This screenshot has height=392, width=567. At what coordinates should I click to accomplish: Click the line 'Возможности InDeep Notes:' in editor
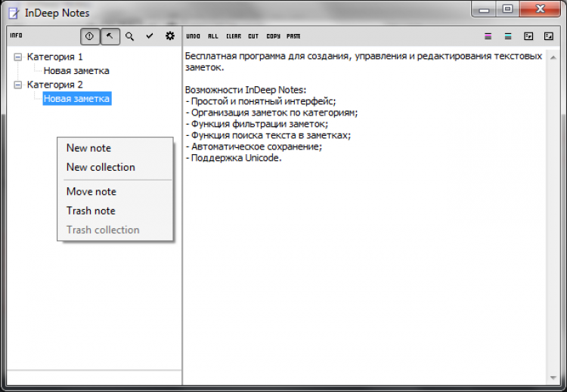[x=246, y=90]
